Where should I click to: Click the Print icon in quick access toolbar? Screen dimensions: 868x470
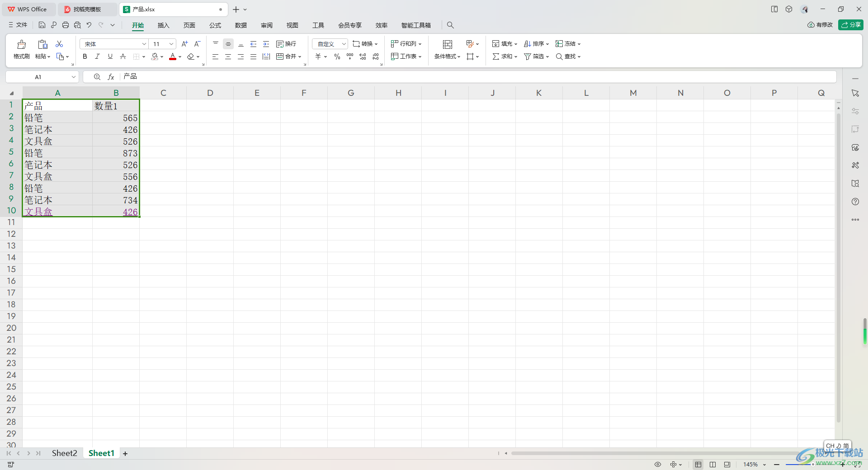tap(66, 25)
